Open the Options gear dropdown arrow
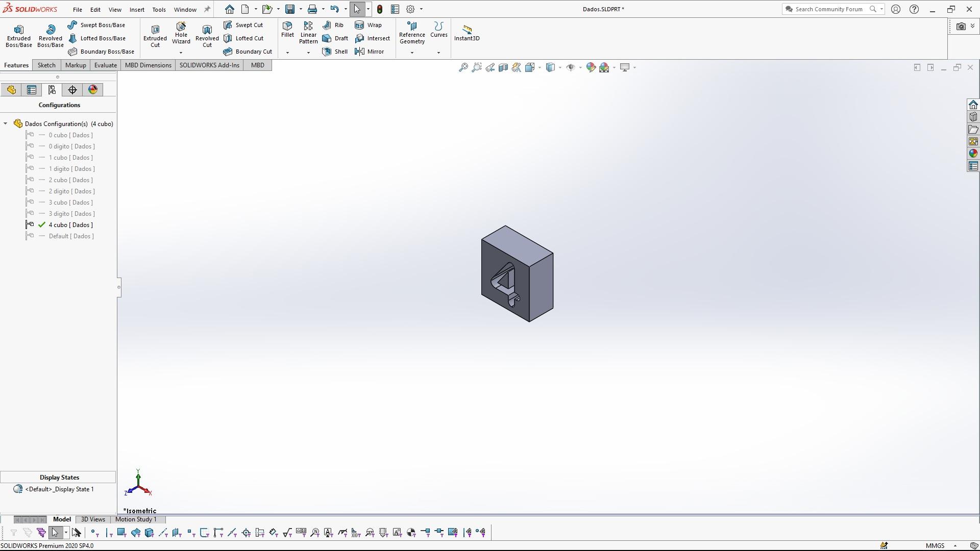Screen dimensions: 980x551 421,9
